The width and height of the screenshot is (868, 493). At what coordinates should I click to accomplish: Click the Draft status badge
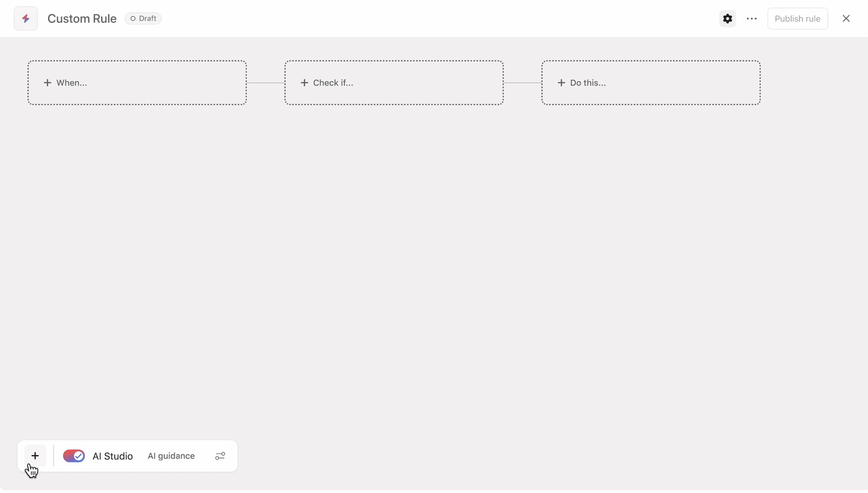143,19
